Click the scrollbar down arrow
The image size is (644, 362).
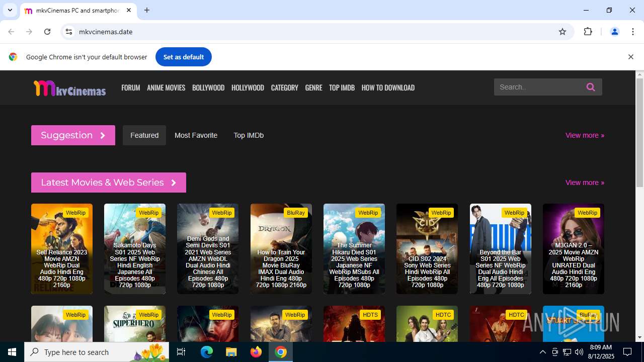click(x=640, y=337)
